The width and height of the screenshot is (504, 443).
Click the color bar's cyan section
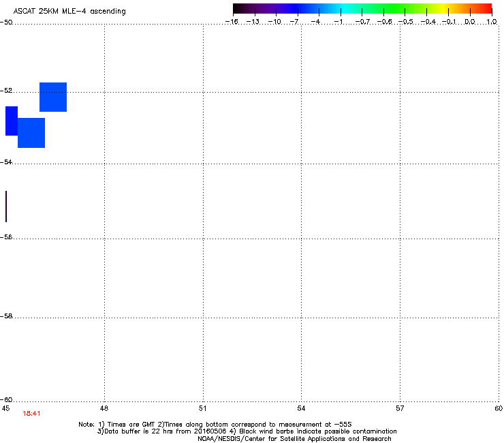pyautogui.click(x=345, y=8)
